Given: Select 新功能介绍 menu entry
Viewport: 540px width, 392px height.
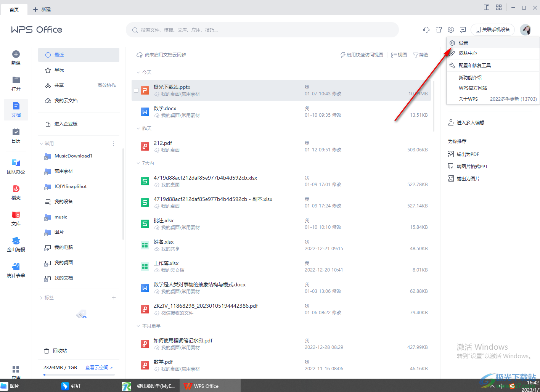Looking at the screenshot, I should click(493, 77).
